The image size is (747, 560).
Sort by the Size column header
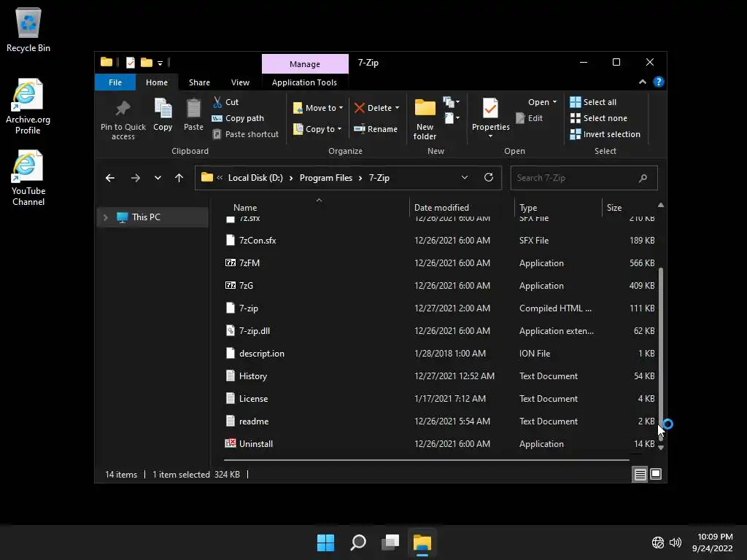click(x=614, y=208)
